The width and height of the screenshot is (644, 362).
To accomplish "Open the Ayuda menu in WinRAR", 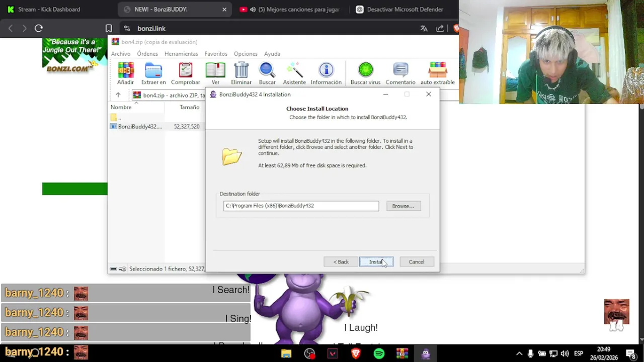I will click(272, 54).
